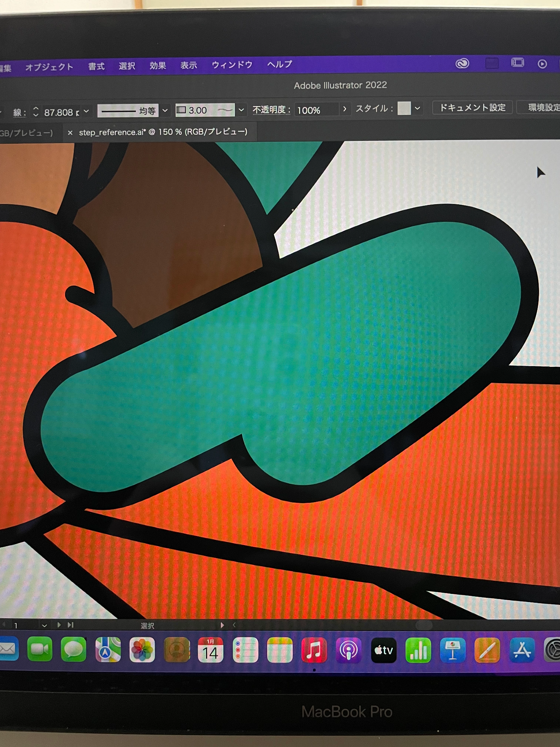This screenshot has height=747, width=560.
Task: Open Maps from the Dock
Action: click(108, 650)
